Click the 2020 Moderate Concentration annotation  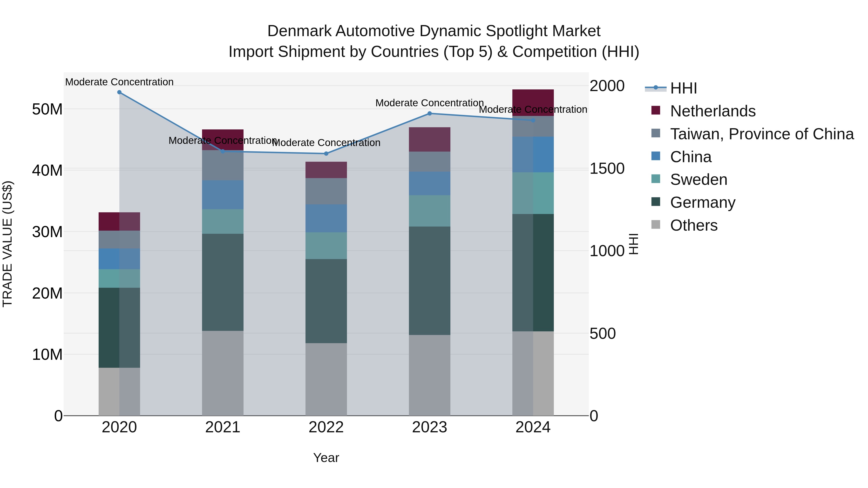[119, 82]
